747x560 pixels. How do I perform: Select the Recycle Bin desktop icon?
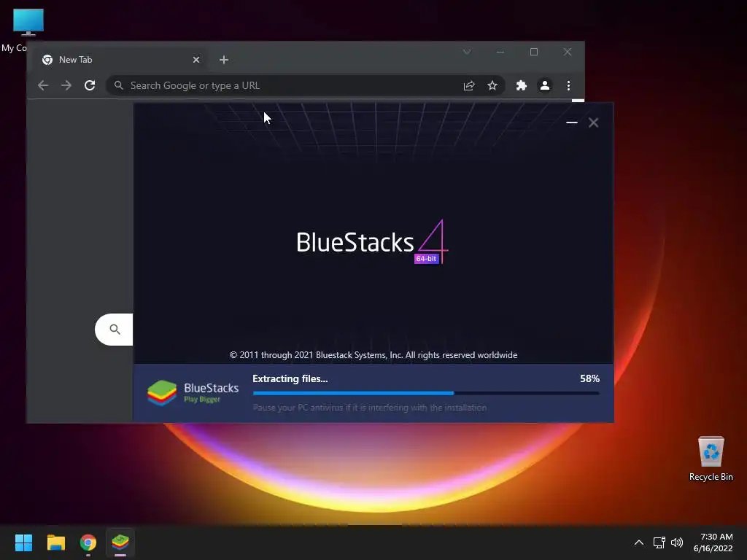tap(711, 459)
